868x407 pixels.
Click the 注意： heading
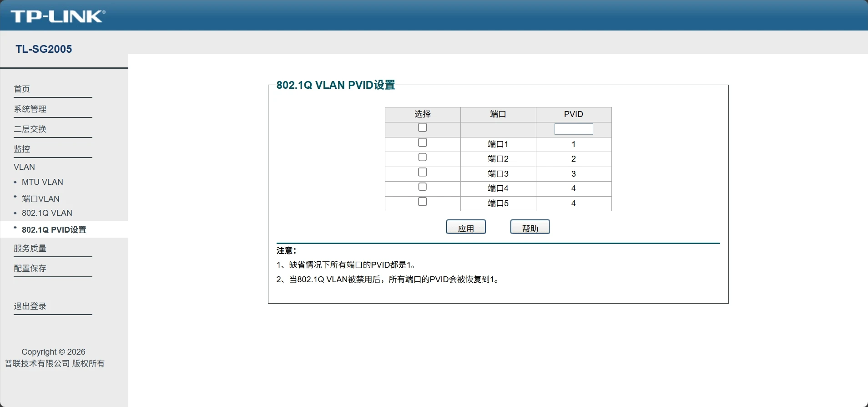click(x=287, y=251)
